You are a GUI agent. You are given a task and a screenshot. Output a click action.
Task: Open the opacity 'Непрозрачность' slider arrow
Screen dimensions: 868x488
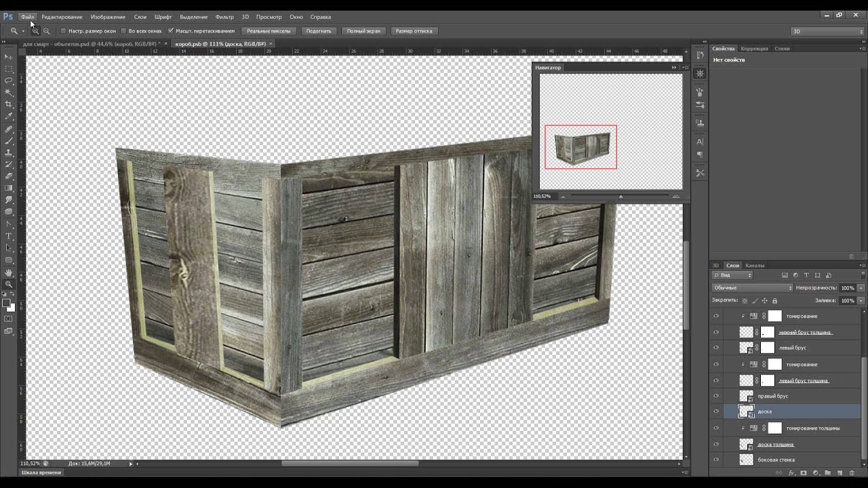click(x=861, y=288)
